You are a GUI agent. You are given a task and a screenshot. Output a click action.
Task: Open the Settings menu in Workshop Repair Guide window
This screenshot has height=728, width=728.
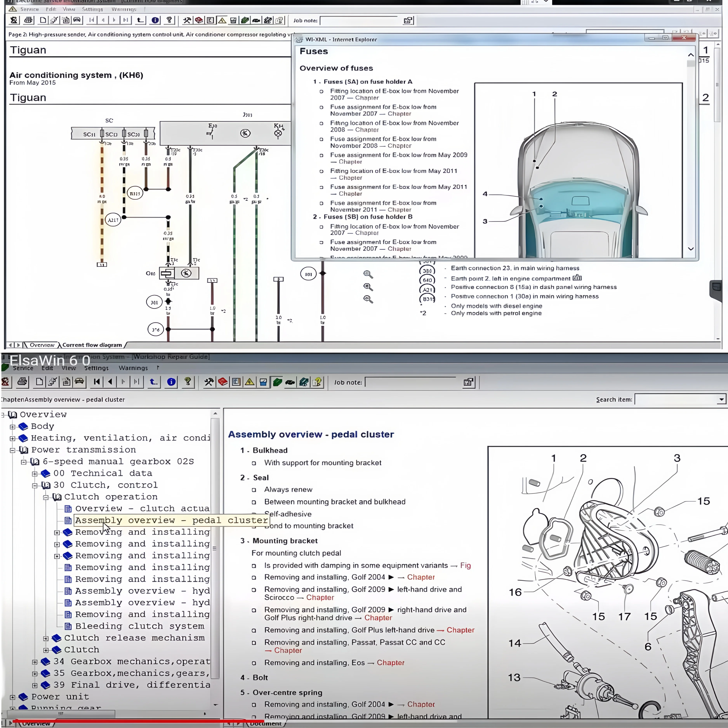tap(96, 368)
